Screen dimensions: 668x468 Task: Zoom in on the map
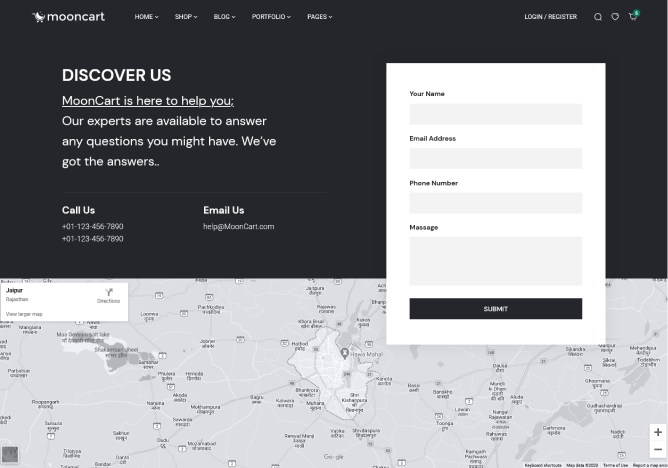tap(657, 432)
